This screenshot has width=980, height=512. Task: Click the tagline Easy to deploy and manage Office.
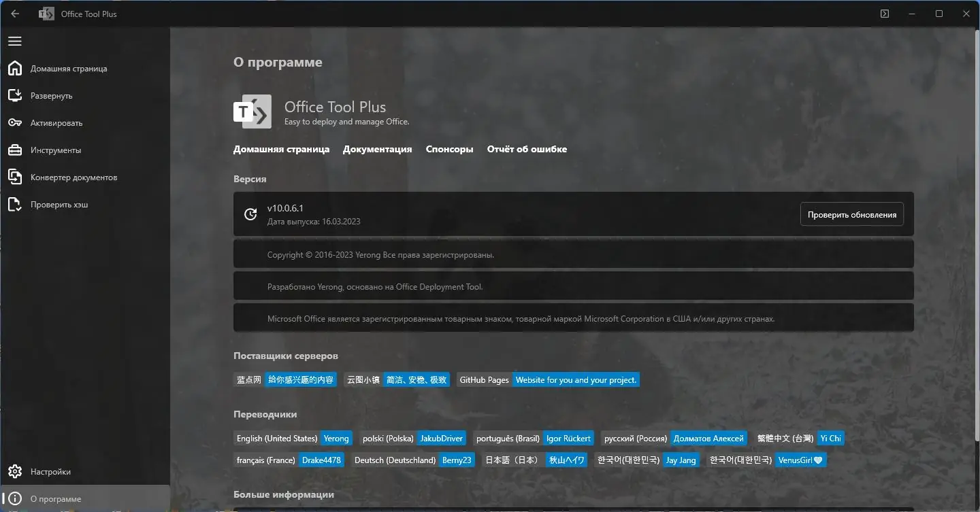pyautogui.click(x=346, y=122)
